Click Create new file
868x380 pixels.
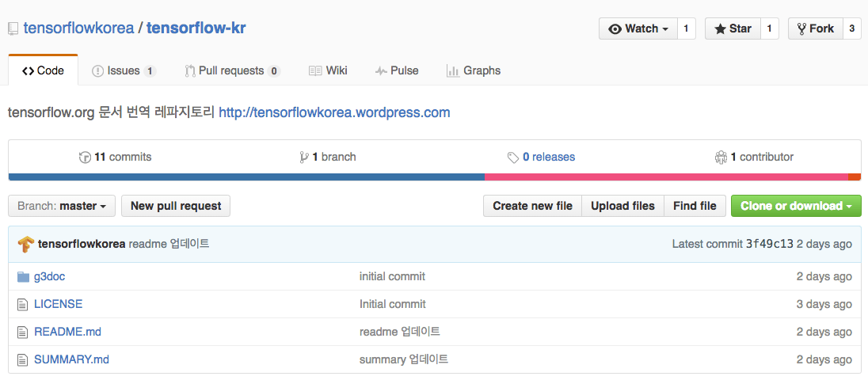[532, 206]
